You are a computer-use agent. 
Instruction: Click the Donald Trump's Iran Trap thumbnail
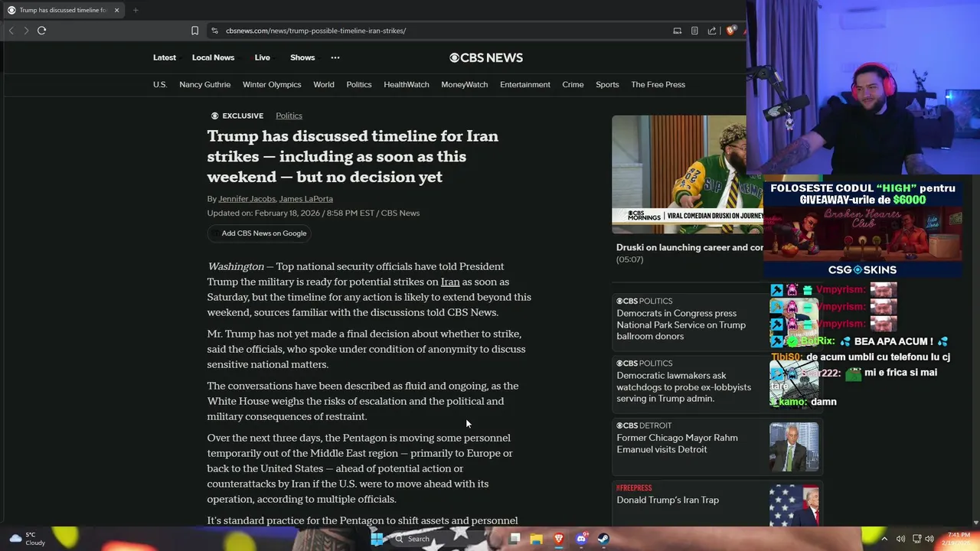click(x=794, y=505)
